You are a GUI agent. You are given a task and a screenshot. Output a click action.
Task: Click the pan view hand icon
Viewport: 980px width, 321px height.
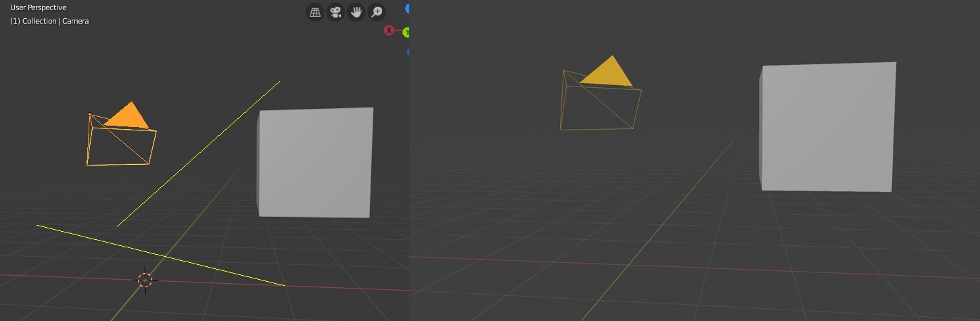point(356,12)
